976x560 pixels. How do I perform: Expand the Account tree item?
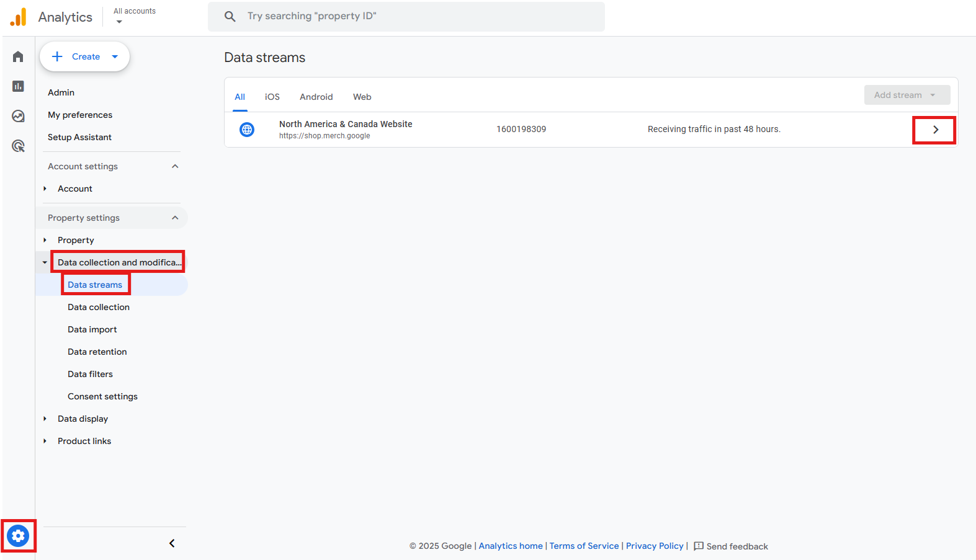[45, 189]
